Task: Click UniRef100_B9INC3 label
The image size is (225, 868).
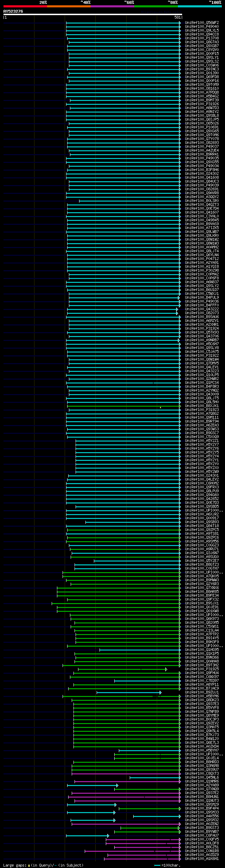Action: (x=202, y=69)
